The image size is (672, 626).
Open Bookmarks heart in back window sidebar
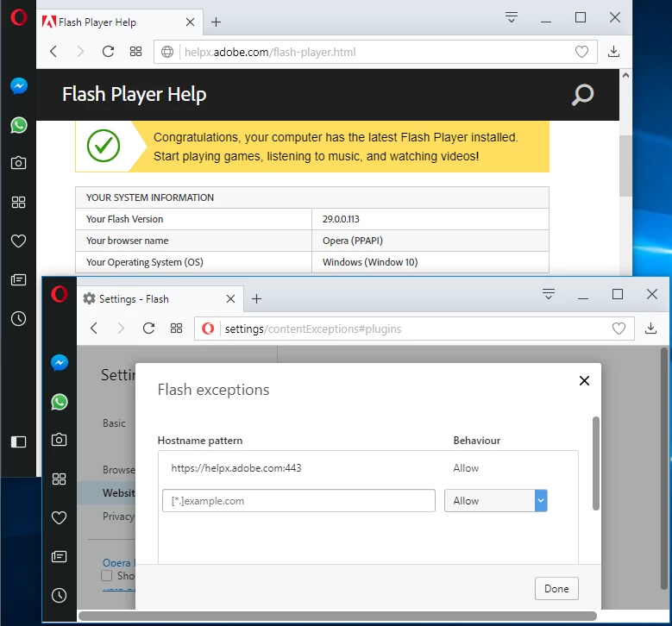click(18, 241)
